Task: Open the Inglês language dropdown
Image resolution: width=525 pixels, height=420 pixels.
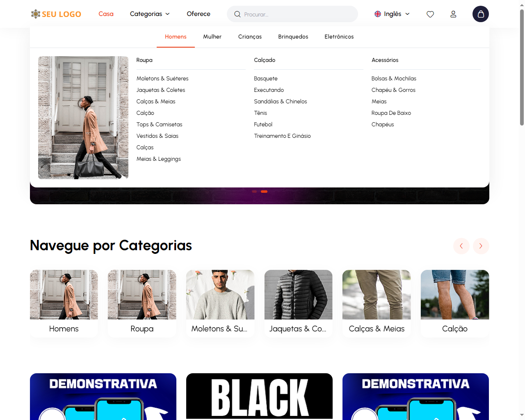Action: (x=393, y=14)
